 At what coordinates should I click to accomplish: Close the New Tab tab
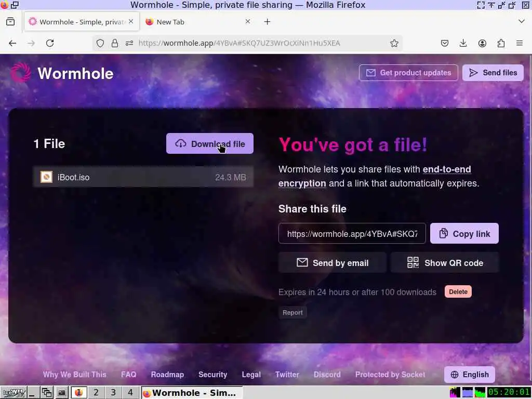pyautogui.click(x=248, y=21)
